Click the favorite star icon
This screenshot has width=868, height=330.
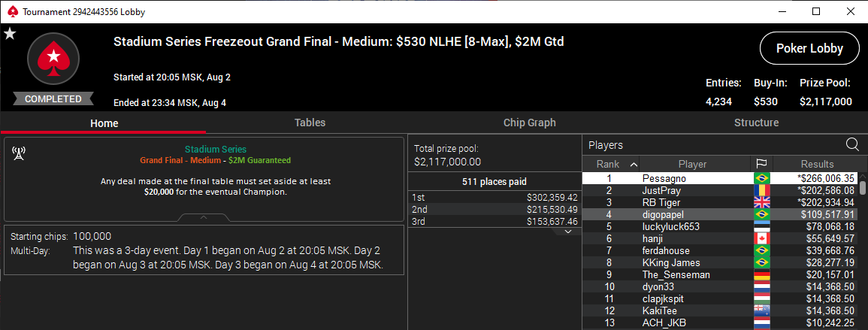pyautogui.click(x=10, y=34)
